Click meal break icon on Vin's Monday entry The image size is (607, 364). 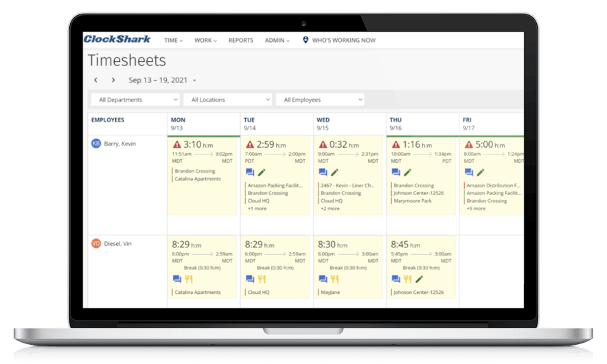tap(189, 279)
